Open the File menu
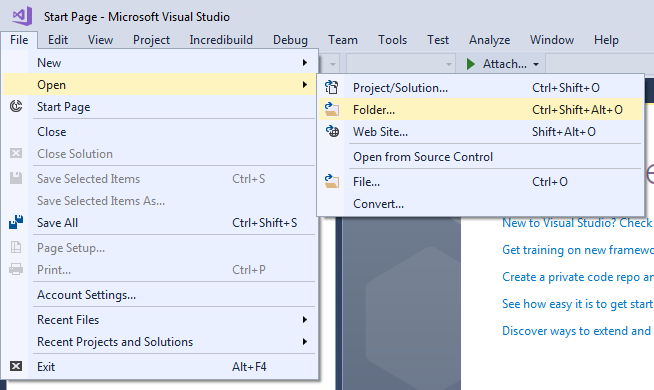Screen dimensions: 654x390 19,40
